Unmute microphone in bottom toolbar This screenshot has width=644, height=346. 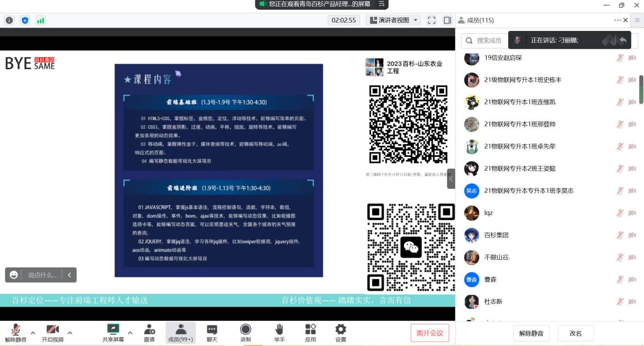pyautogui.click(x=16, y=333)
